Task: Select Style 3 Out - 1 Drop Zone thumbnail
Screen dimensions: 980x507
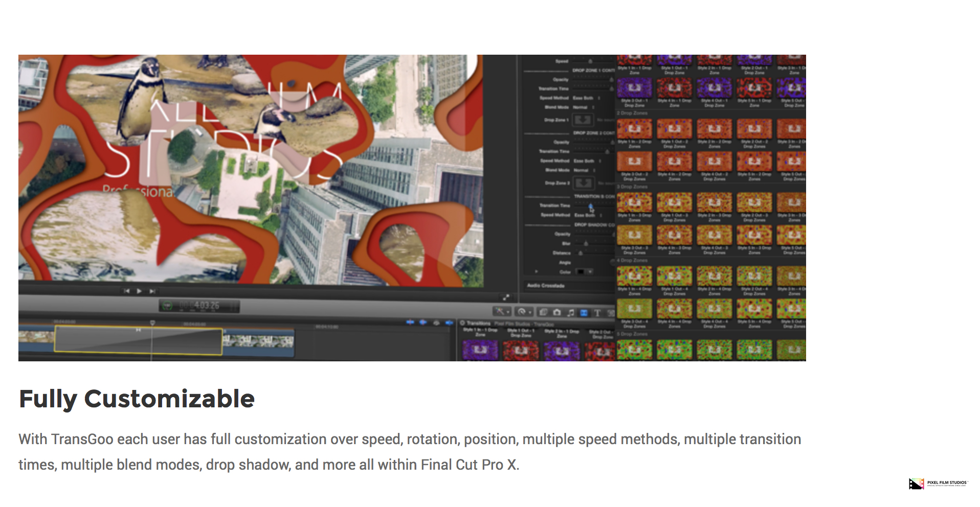Action: pos(634,88)
